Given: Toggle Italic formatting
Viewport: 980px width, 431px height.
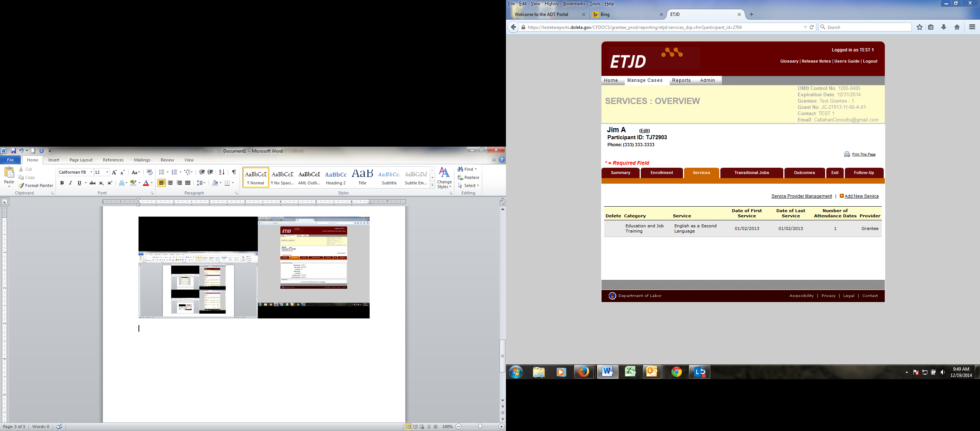Looking at the screenshot, I should [x=70, y=183].
